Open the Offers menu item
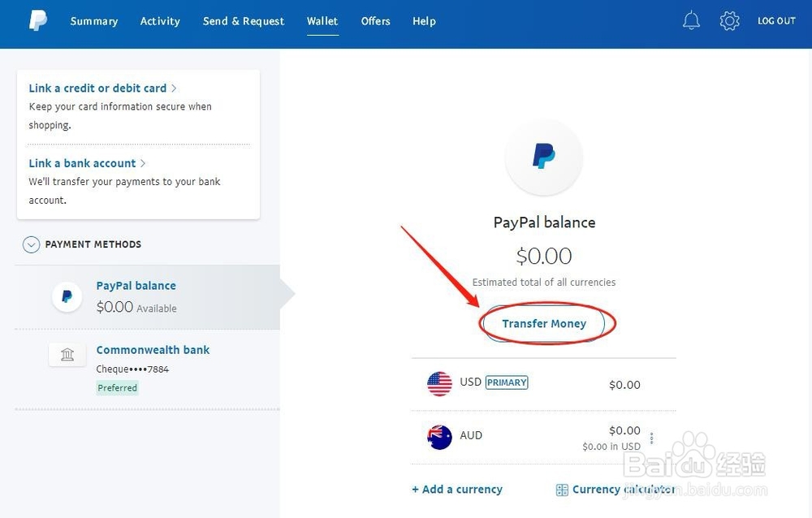Viewport: 812px width, 518px height. coord(376,21)
